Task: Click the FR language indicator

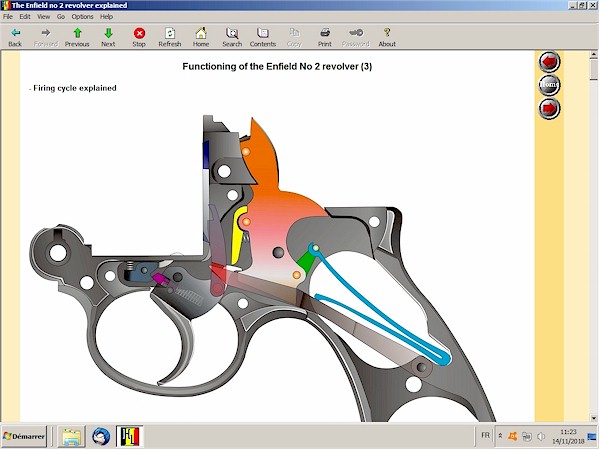Action: (x=485, y=435)
